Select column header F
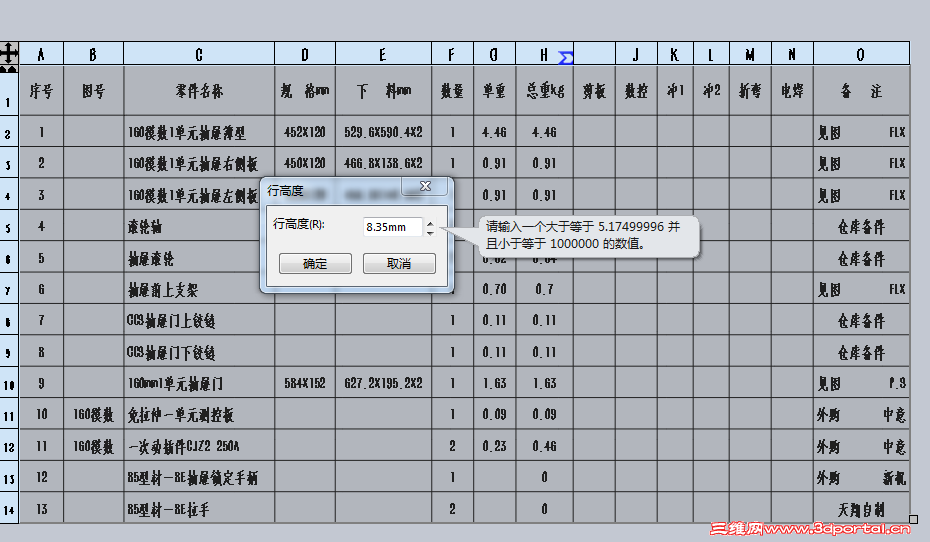 (x=452, y=54)
